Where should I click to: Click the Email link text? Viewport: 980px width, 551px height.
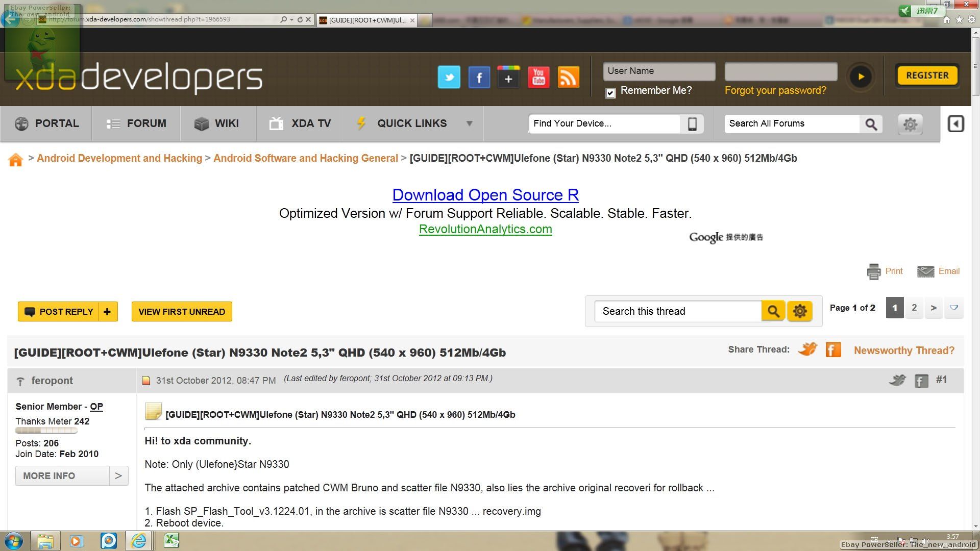pos(949,271)
